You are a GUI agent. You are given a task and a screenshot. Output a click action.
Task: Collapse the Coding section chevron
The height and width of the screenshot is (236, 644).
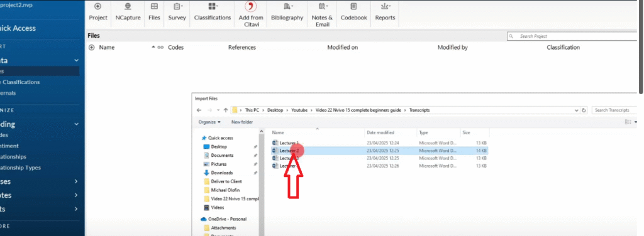(76, 124)
